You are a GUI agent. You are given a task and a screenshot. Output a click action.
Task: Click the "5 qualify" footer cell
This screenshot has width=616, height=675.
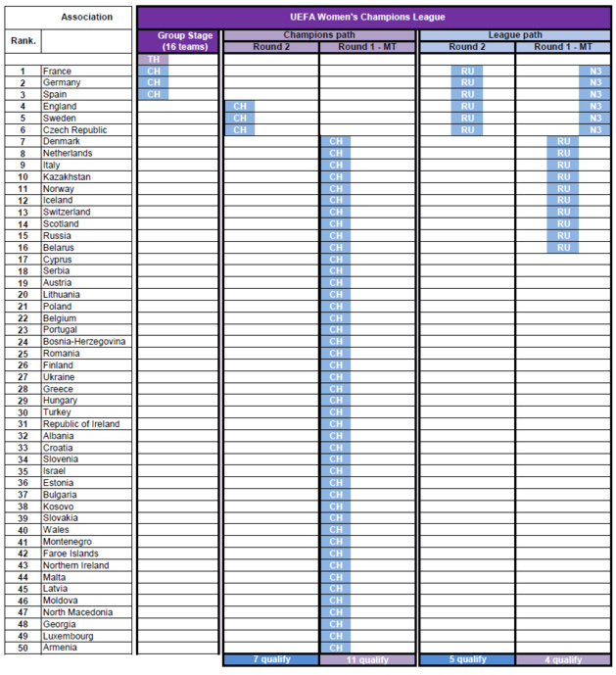click(467, 659)
